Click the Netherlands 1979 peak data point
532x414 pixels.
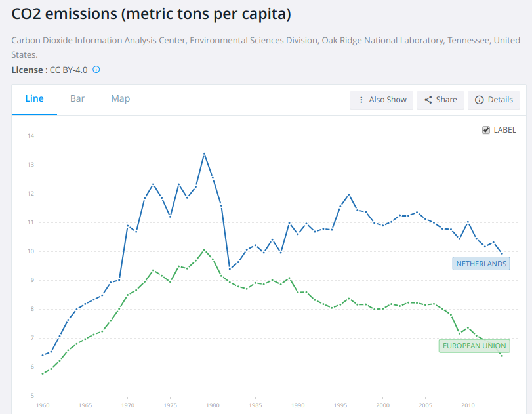[205, 154]
